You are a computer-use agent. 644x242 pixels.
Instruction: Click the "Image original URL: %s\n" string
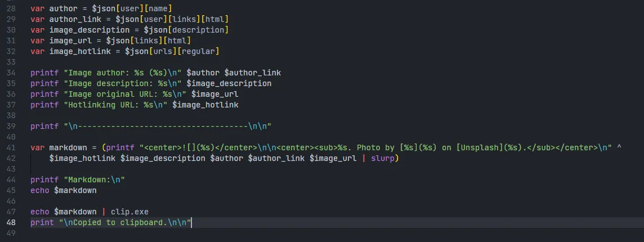click(x=126, y=94)
